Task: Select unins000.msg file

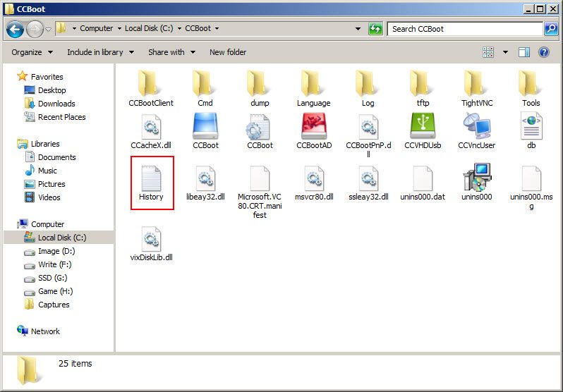Action: 531,188
